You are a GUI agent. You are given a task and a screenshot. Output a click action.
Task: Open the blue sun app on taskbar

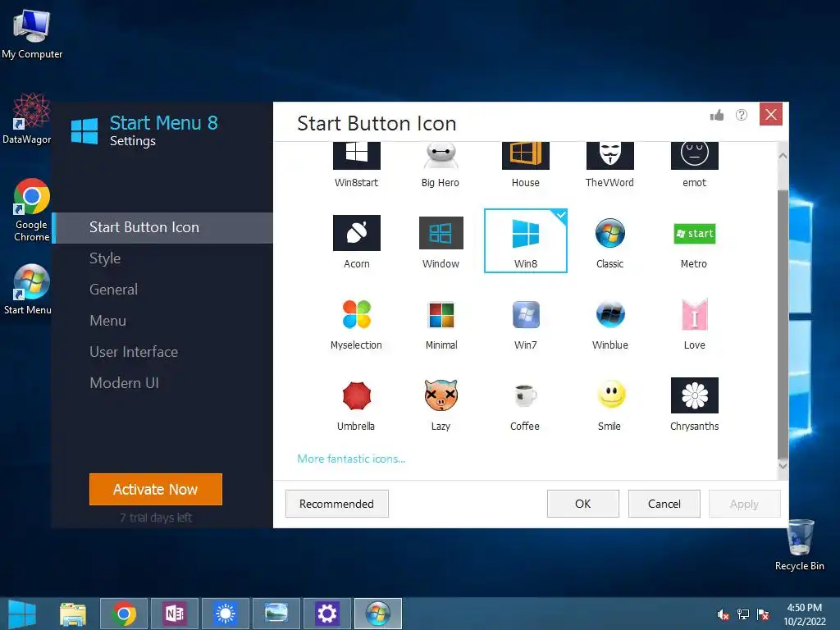pos(226,614)
